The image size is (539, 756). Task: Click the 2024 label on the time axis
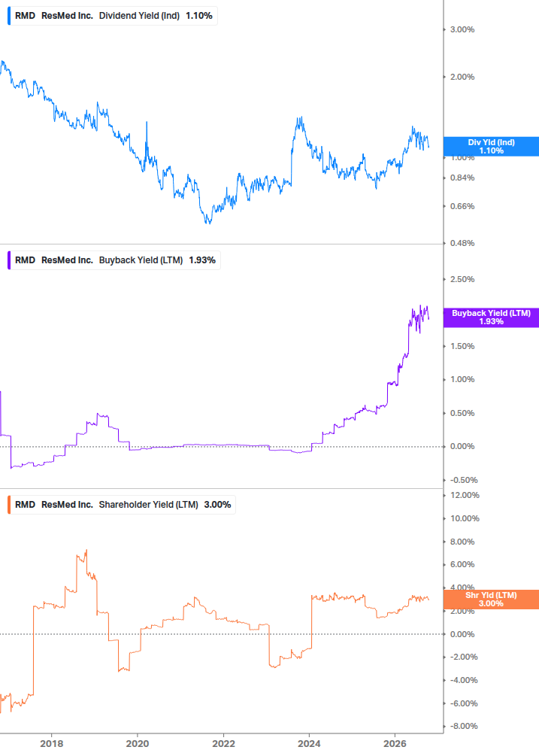click(309, 743)
